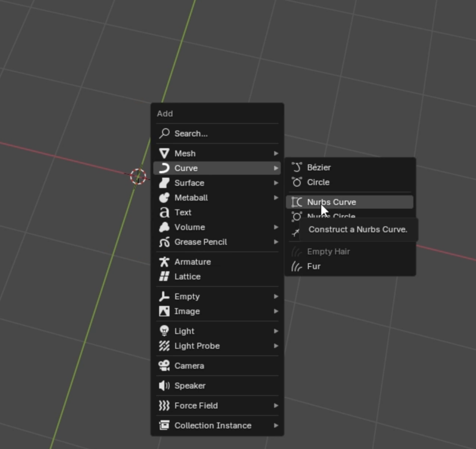Click the Circle curve icon
The width and height of the screenshot is (476, 449).
click(297, 182)
